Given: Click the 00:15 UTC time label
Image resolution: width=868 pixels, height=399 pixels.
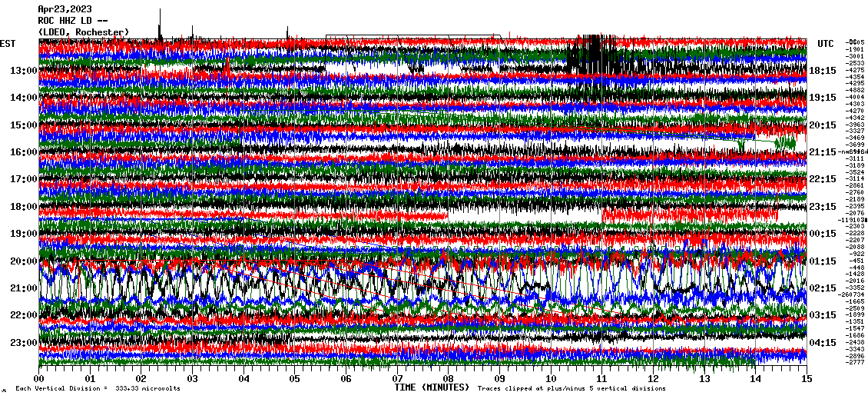Looking at the screenshot, I should point(823,234).
